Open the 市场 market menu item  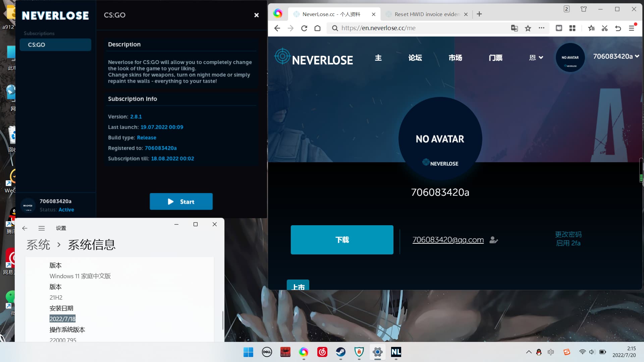[x=455, y=58]
